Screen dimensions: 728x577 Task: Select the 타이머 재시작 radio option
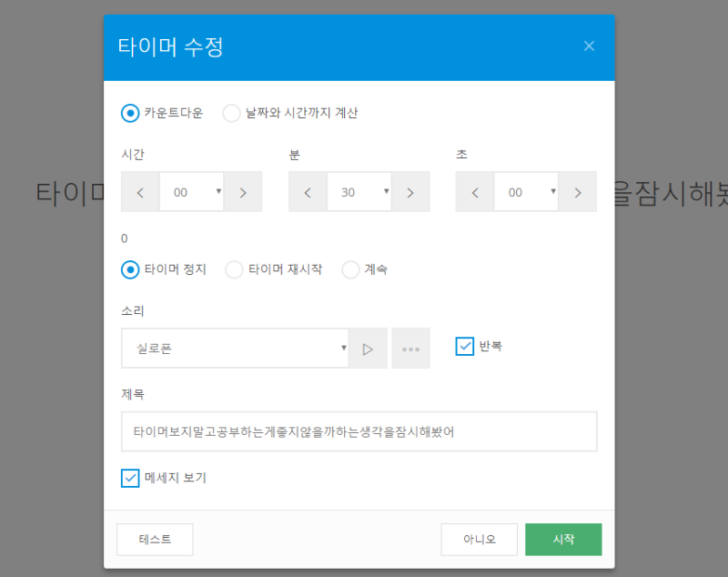coord(234,269)
